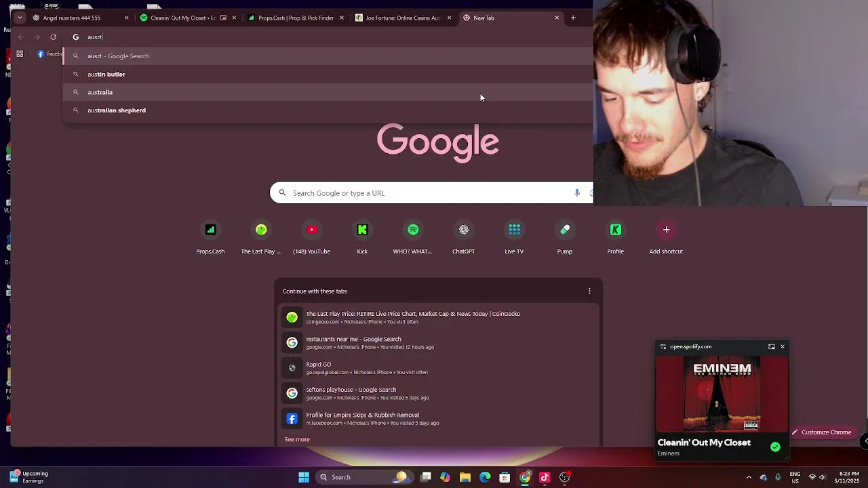This screenshot has height=488, width=868.
Task: Click the Eminem album art thumbnail
Action: pos(722,394)
